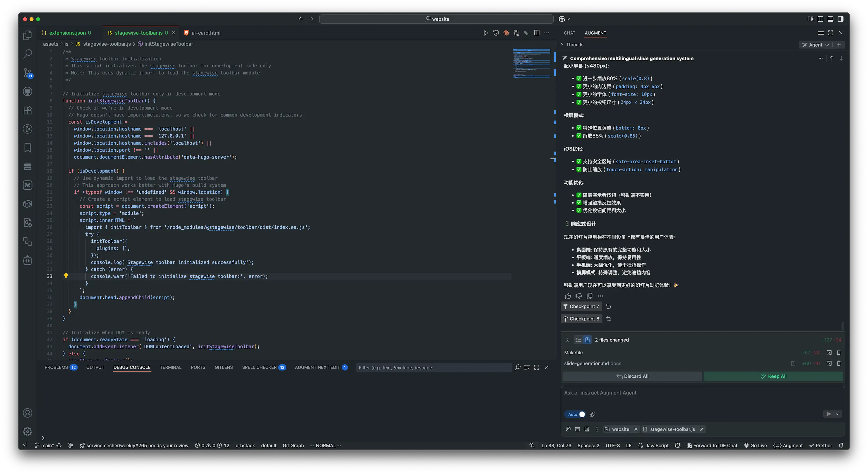Split the editor to the right
The width and height of the screenshot is (868, 474).
tap(537, 33)
